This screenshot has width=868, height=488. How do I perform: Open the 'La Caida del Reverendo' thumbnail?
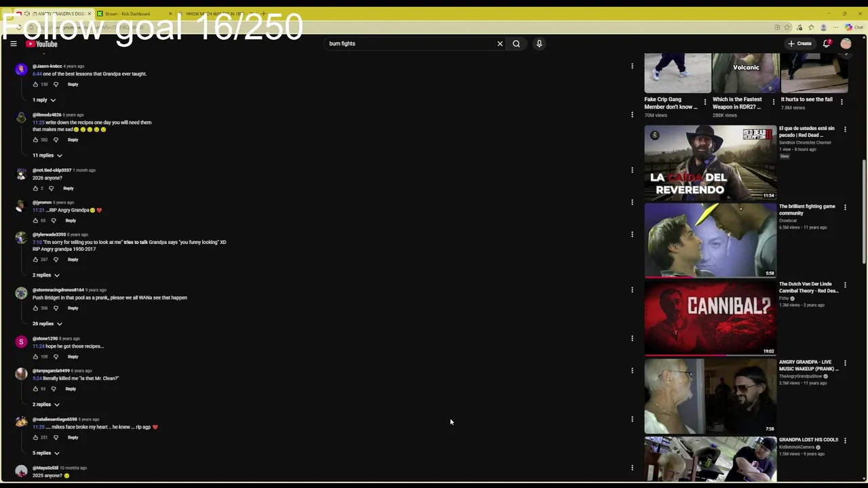pos(711,163)
